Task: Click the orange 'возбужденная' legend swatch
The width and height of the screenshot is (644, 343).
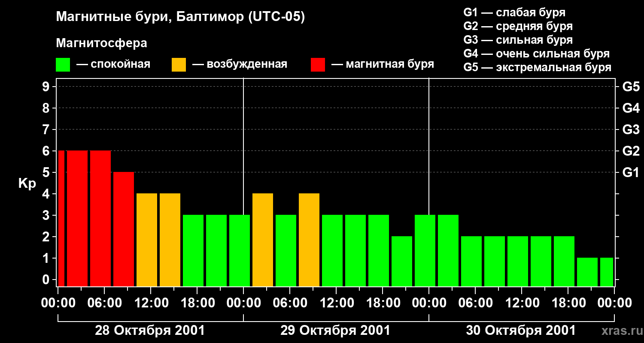Action: tap(179, 64)
